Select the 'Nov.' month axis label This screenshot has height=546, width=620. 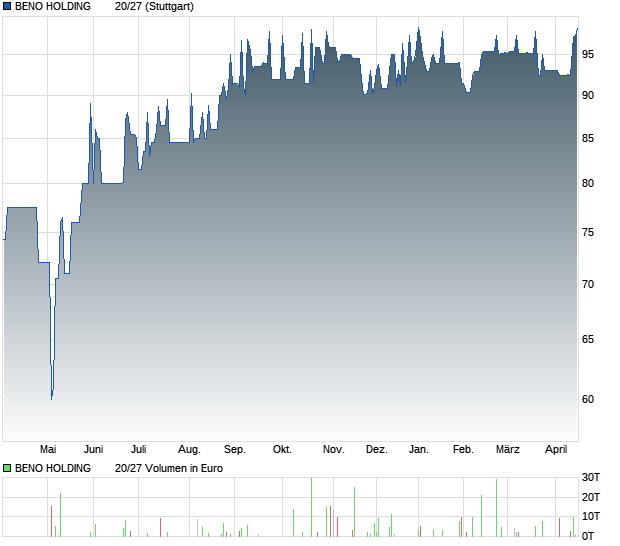tap(334, 449)
